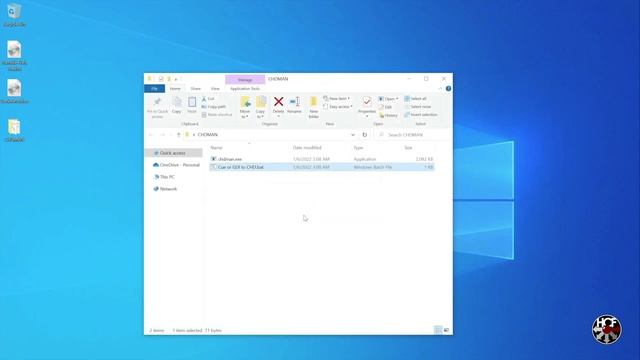
Task: Expand the dropdown arrow under Delete
Action: pyautogui.click(x=278, y=116)
